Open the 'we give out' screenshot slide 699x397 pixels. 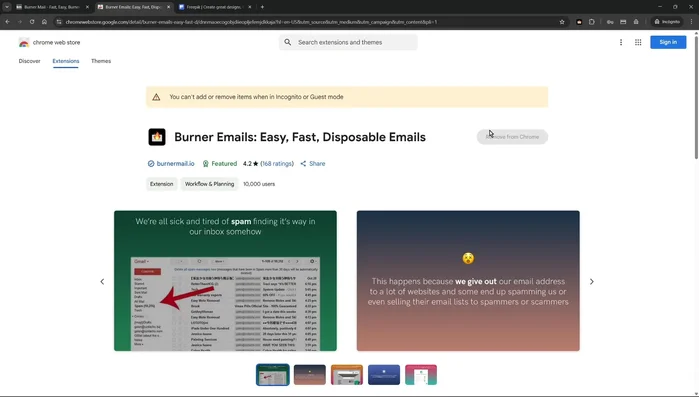[x=468, y=281]
